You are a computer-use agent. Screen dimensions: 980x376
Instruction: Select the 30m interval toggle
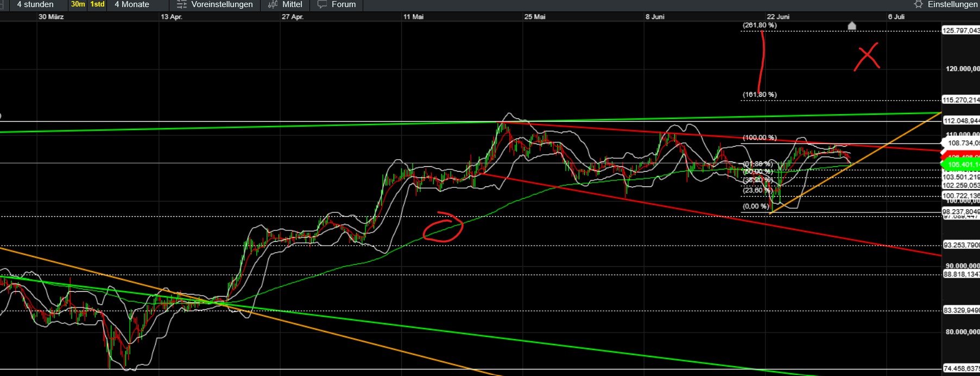click(x=78, y=4)
